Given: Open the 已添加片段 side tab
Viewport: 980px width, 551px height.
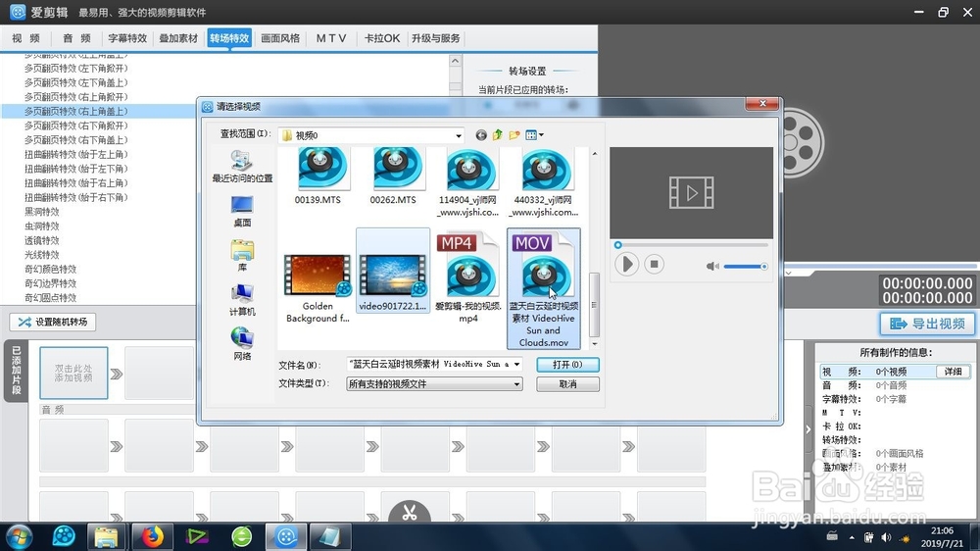Looking at the screenshot, I should pyautogui.click(x=17, y=371).
